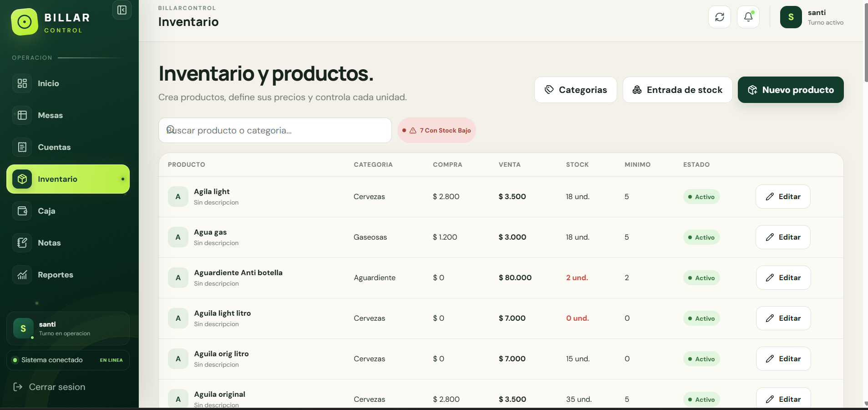
Task: Edit the Aguardiente Anti botella product
Action: [x=783, y=278]
